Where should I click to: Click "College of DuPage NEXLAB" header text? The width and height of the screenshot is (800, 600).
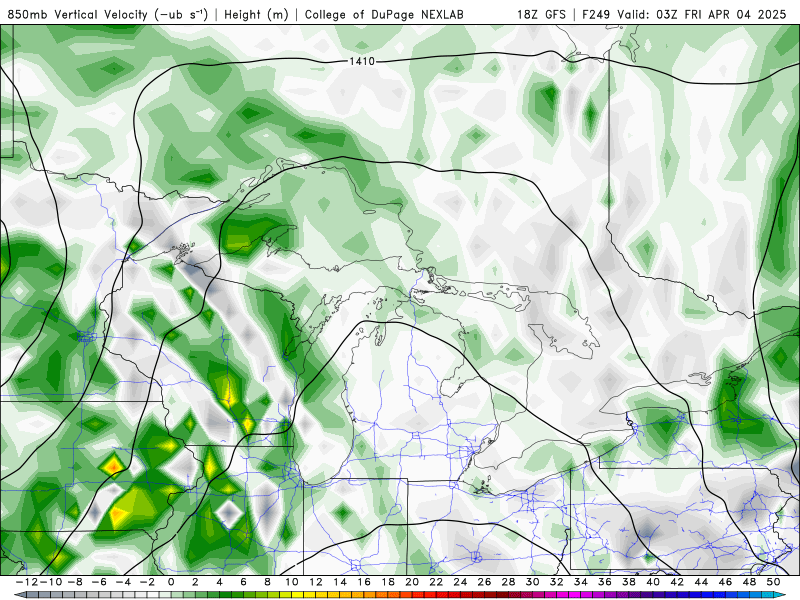(x=384, y=14)
